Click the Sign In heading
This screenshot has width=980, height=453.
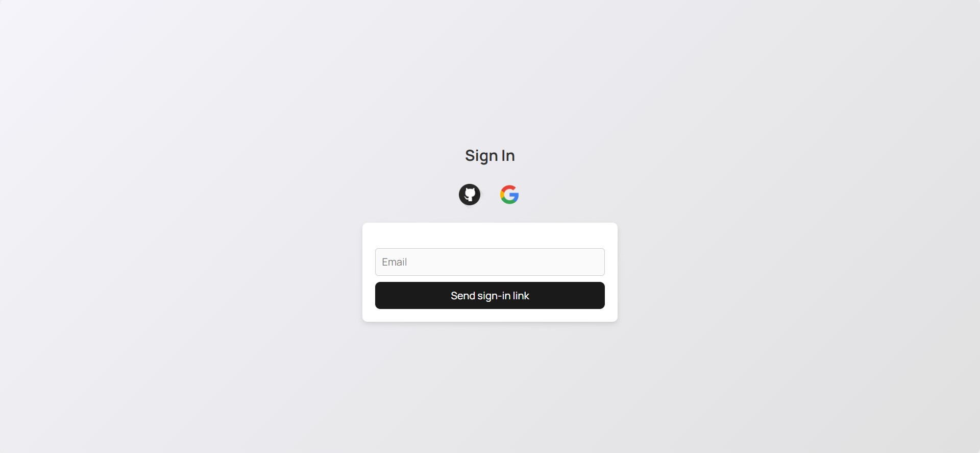[x=490, y=156]
